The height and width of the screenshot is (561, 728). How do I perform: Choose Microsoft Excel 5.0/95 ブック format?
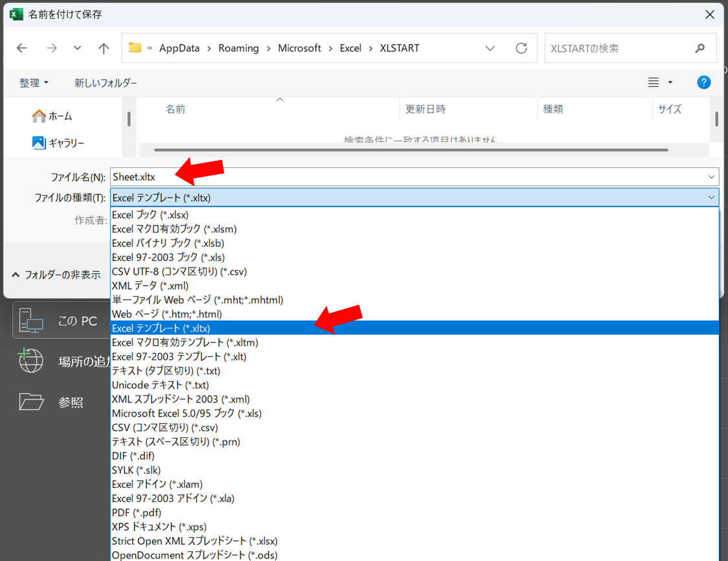(414, 413)
